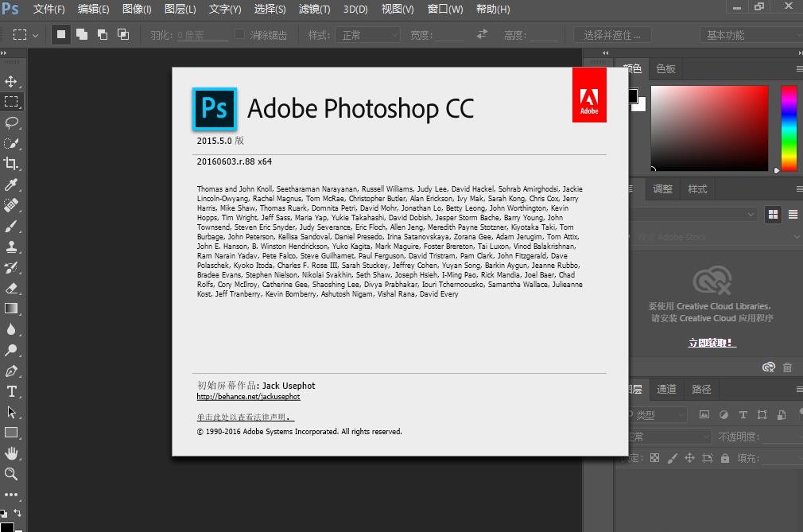Select the Gradient tool

coord(11,309)
